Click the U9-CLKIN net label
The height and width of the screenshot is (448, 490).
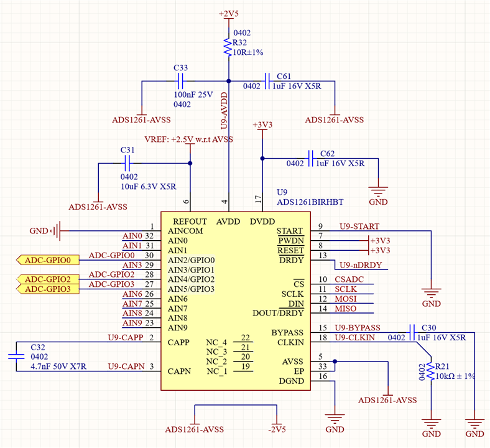click(x=354, y=337)
